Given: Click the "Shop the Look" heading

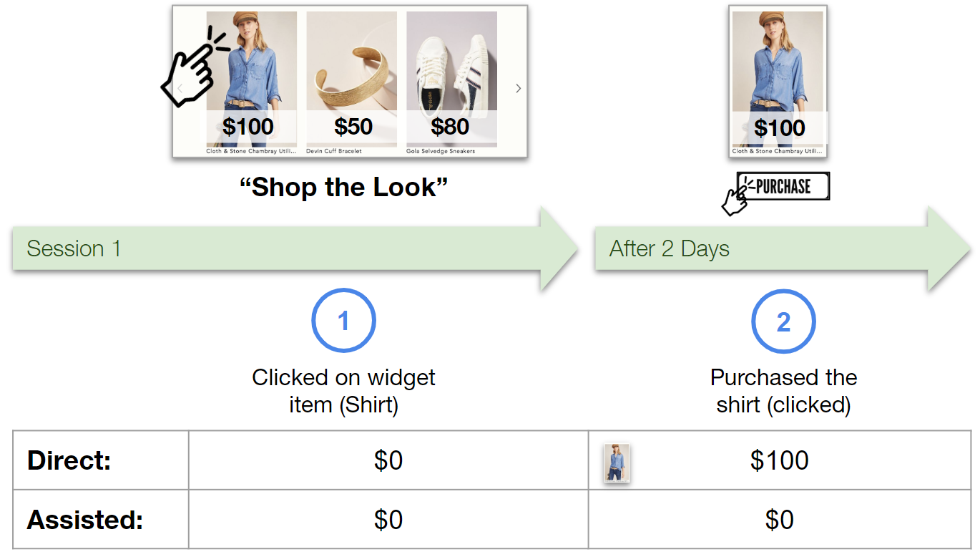Looking at the screenshot, I should (343, 188).
